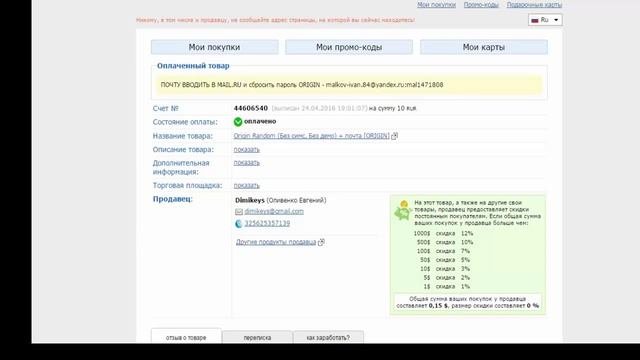Click the red address warning notice
Image resolution: width=640 pixels, height=360 pixels.
[x=275, y=20]
